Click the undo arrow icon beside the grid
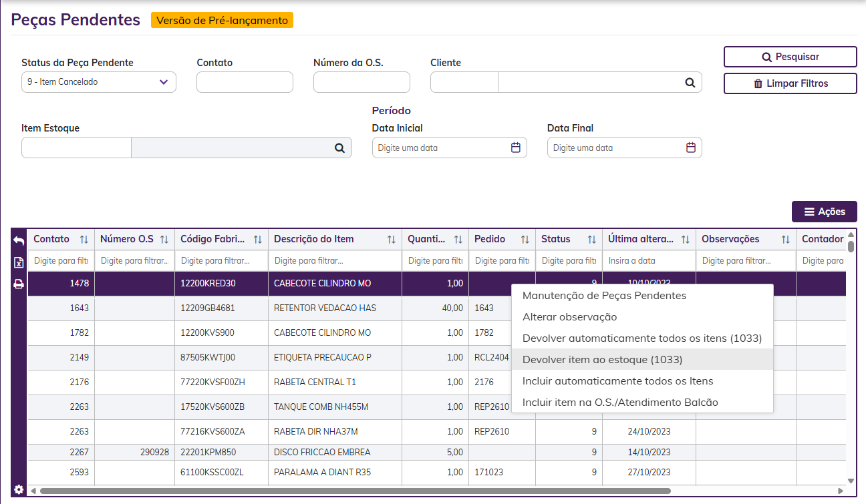Screen dimensions: 866x504 19,241
